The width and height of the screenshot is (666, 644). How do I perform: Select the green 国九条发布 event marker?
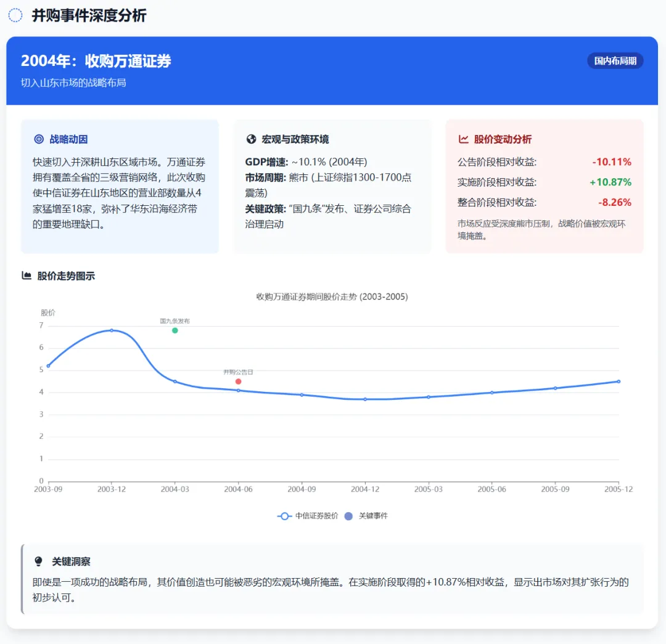point(175,330)
